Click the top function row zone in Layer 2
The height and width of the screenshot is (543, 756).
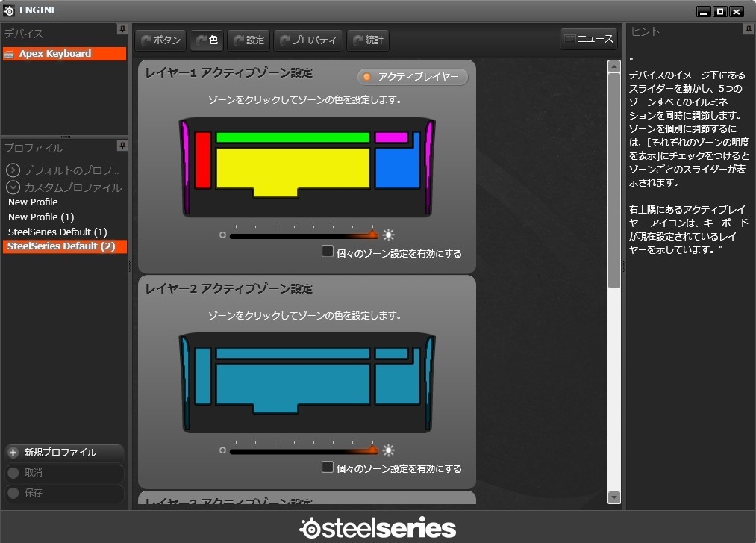(293, 353)
